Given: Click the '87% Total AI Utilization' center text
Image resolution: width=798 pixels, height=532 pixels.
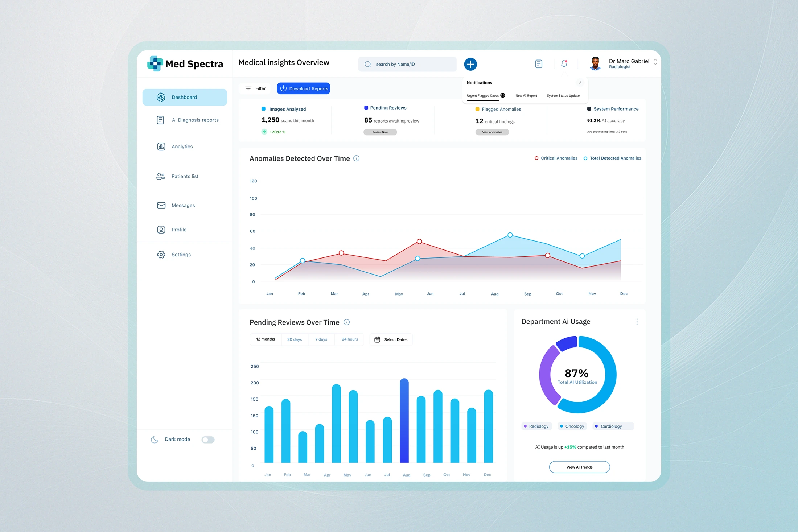Looking at the screenshot, I should click(x=577, y=376).
